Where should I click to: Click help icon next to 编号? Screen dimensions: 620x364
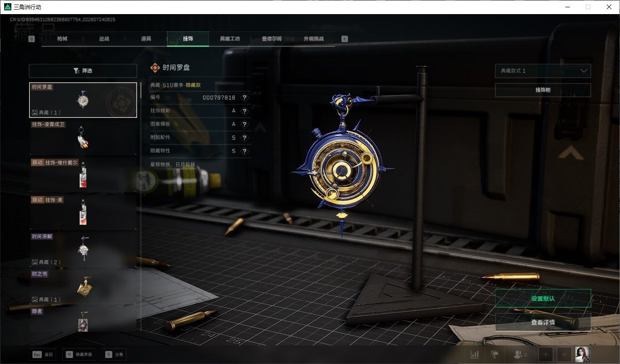[244, 98]
